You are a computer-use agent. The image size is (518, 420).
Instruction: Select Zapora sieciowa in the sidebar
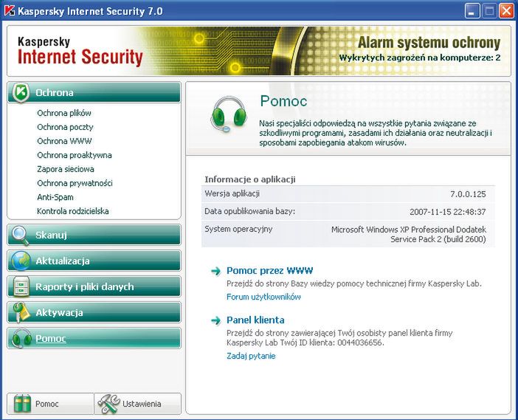[x=66, y=169]
